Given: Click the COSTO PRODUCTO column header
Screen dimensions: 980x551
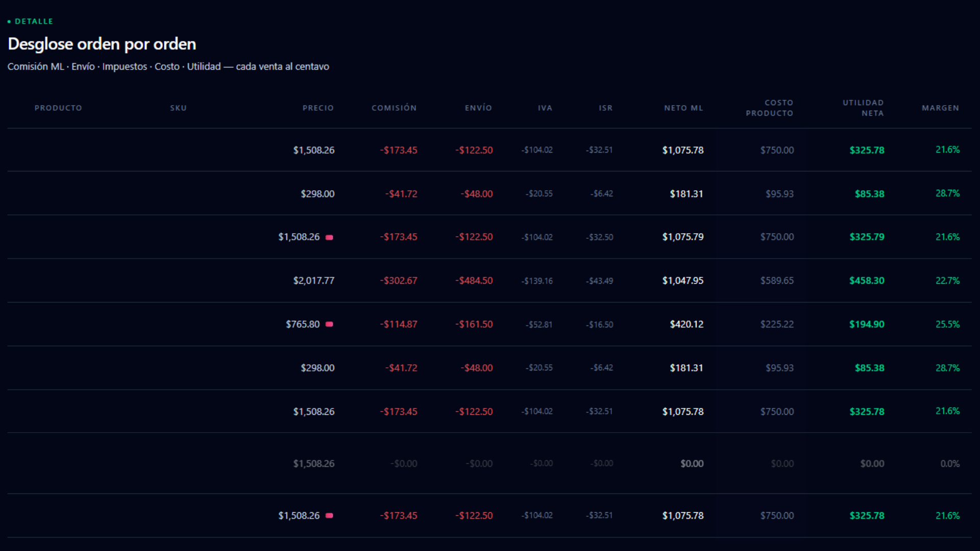Looking at the screenshot, I should [x=769, y=108].
